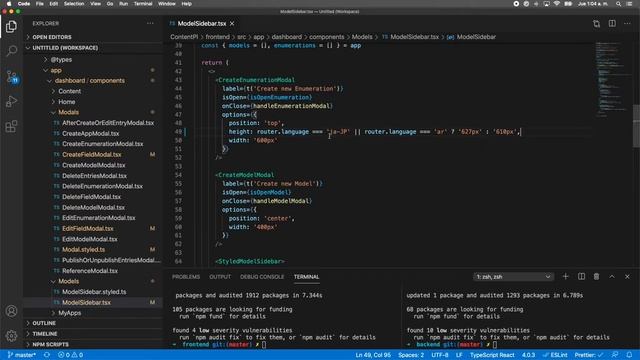Open the Accounts menu icon
Screen dimensions: 640x360
[11, 311]
